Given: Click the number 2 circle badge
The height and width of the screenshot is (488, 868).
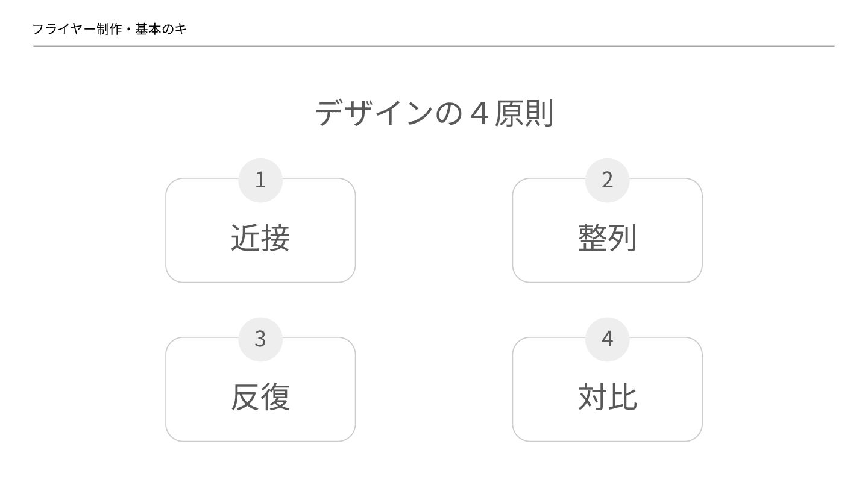Looking at the screenshot, I should point(607,180).
